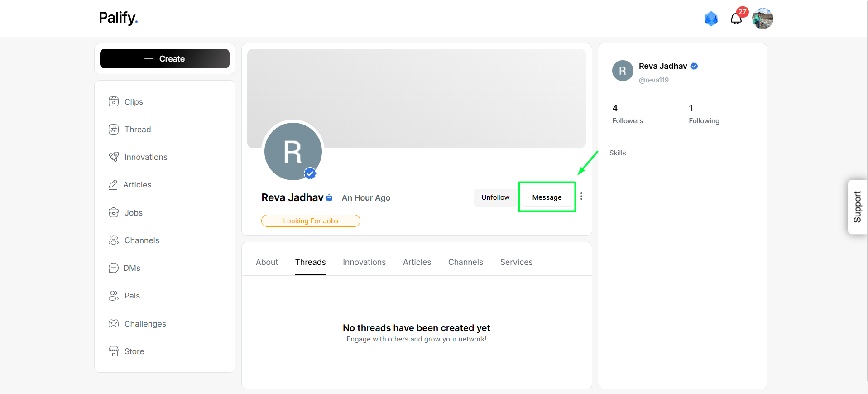Click the Thread hashtag icon
This screenshot has width=868, height=394.
tap(114, 129)
